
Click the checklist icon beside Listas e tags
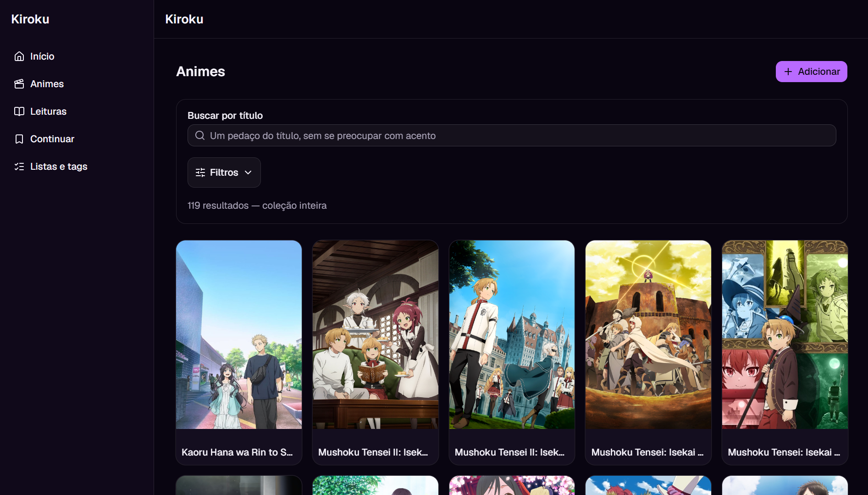pyautogui.click(x=19, y=167)
